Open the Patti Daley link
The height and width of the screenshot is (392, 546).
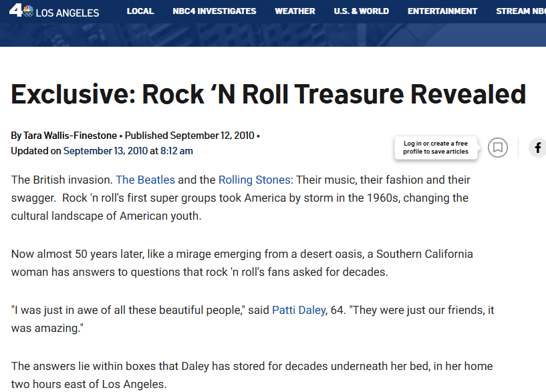click(299, 310)
